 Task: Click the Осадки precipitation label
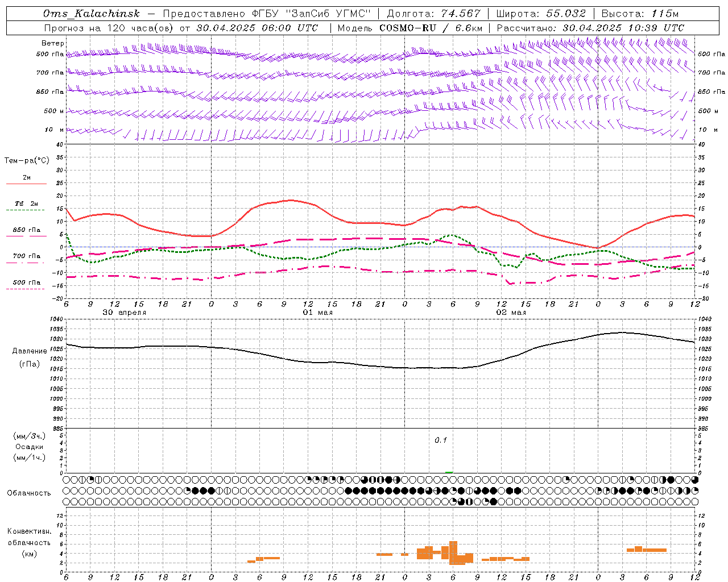click(29, 447)
